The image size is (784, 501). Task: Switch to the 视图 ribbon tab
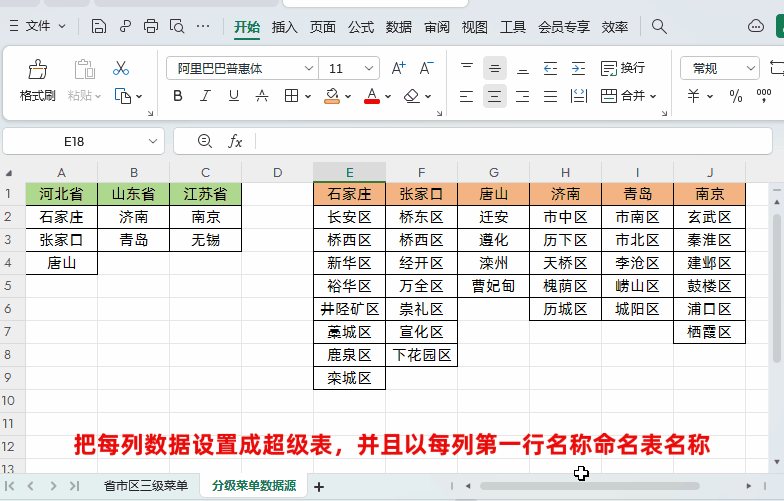click(474, 26)
